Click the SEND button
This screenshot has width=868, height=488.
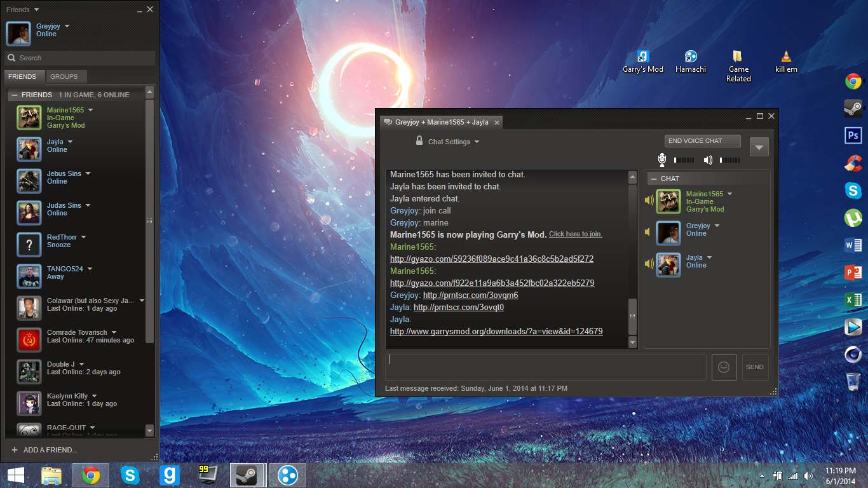[x=755, y=367]
